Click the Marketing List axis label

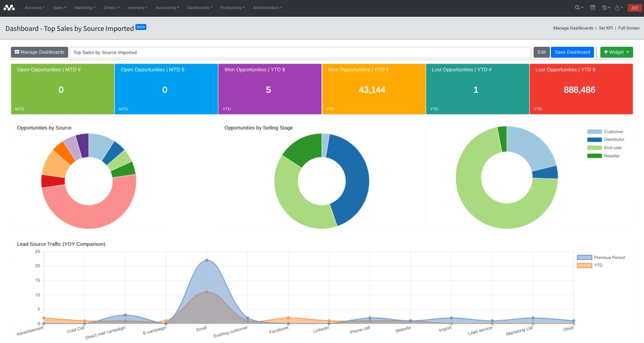point(520,332)
